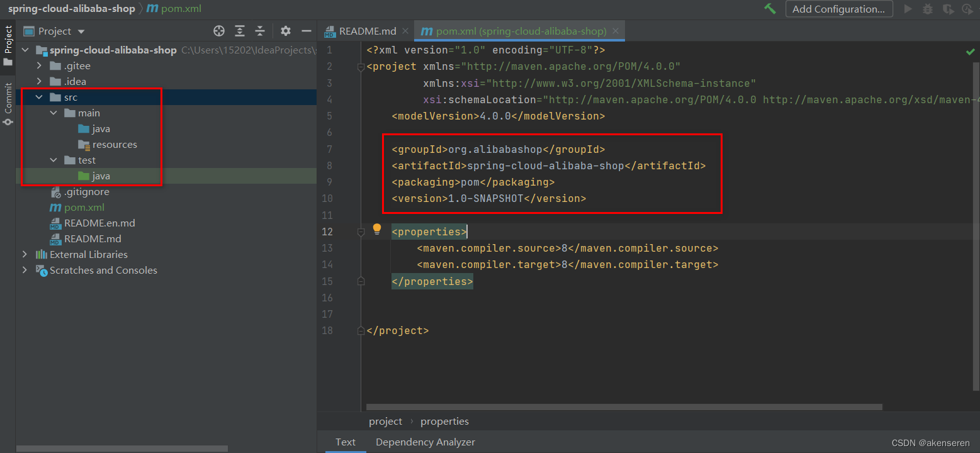Screen dimensions: 980x453
Task: Collapse the spring-cloud-alibaba-shop root node
Action: [x=25, y=50]
